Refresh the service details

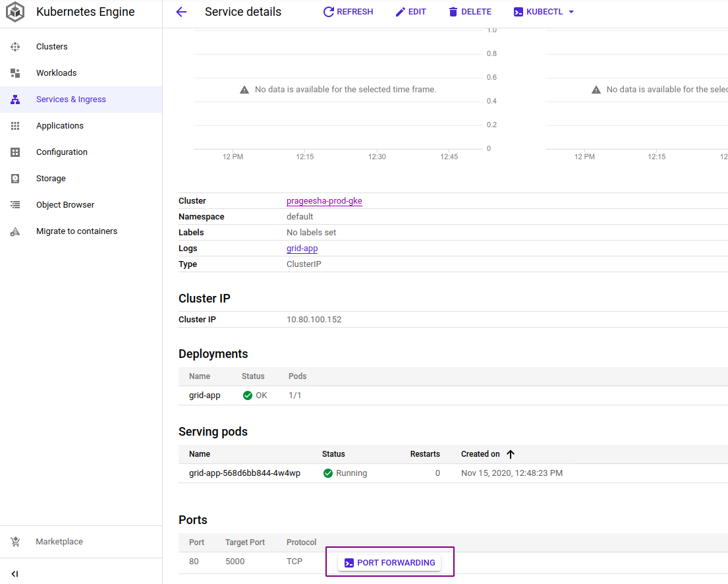click(x=348, y=12)
